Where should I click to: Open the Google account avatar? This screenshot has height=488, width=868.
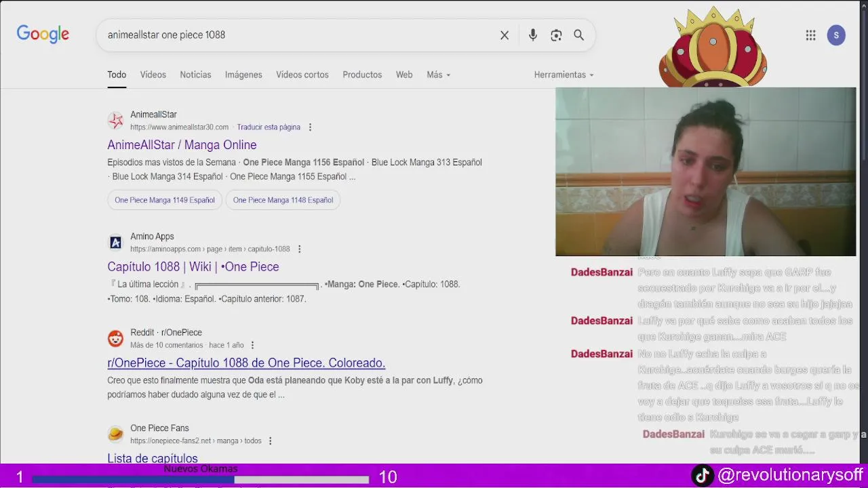click(x=836, y=35)
